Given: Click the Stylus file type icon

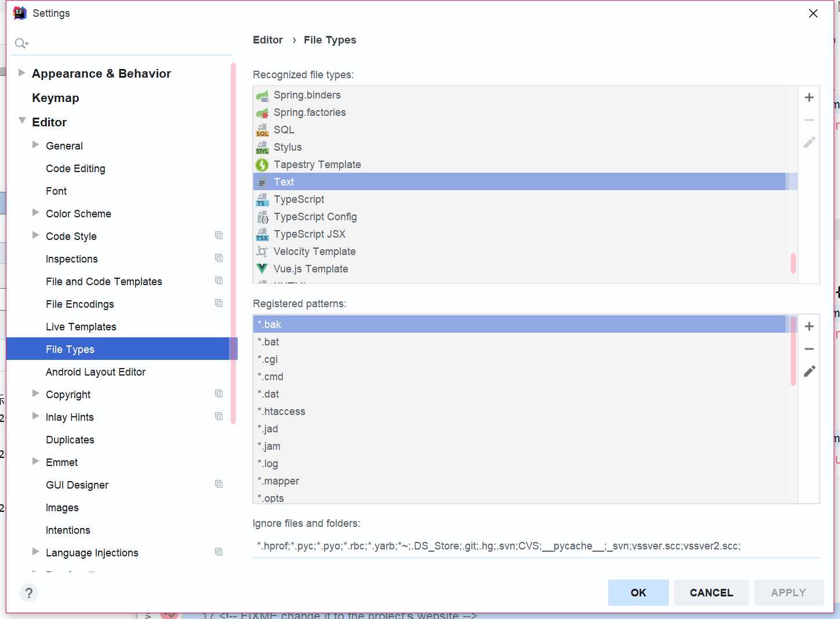Looking at the screenshot, I should click(x=262, y=148).
